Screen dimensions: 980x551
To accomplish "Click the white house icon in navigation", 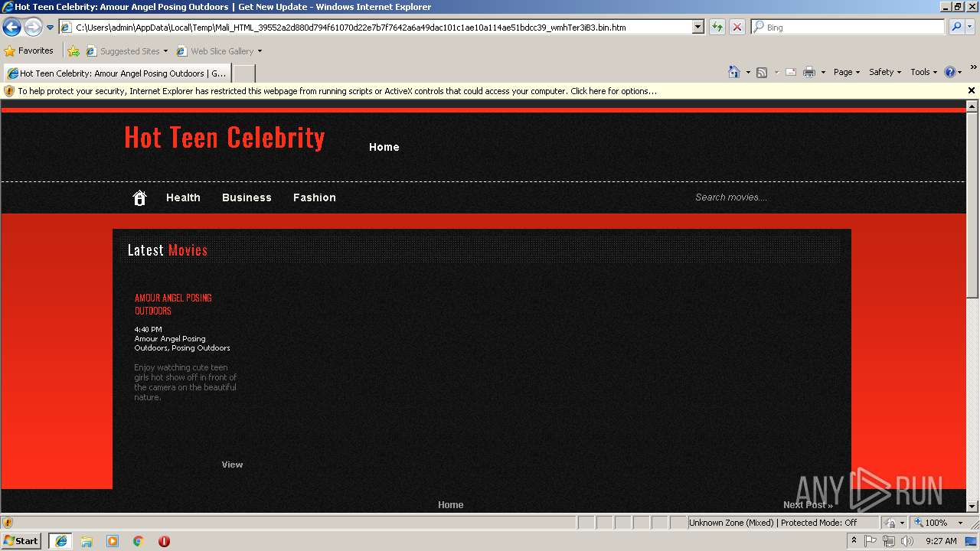I will [x=139, y=198].
